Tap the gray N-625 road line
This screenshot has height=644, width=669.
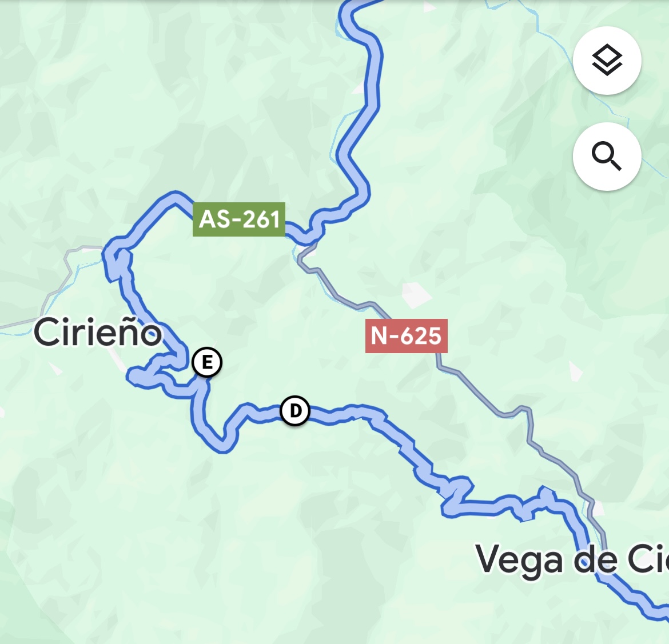tap(478, 393)
